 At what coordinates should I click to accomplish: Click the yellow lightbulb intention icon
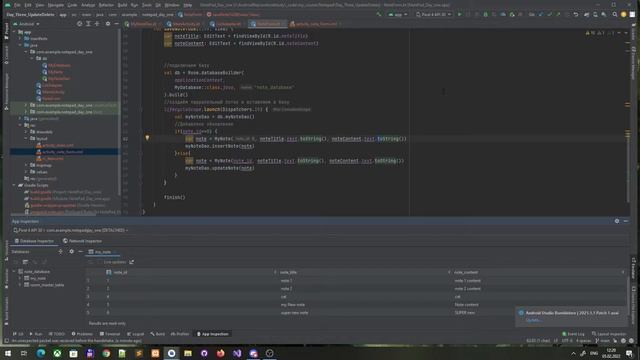(x=147, y=138)
